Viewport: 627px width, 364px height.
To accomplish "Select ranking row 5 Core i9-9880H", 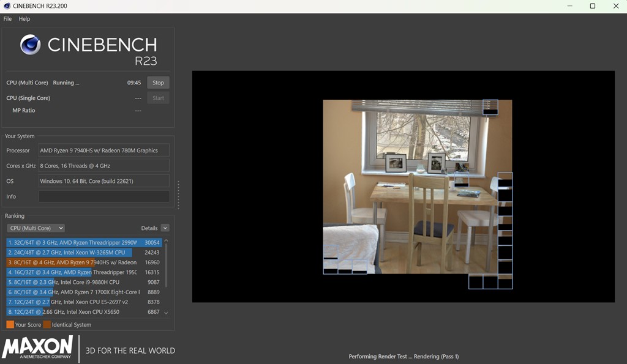I will [x=84, y=282].
